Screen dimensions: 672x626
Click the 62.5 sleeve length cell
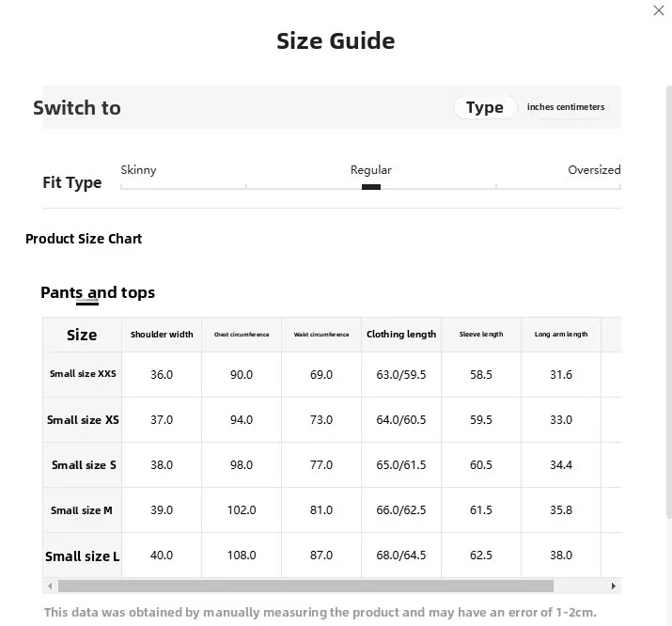[481, 556]
